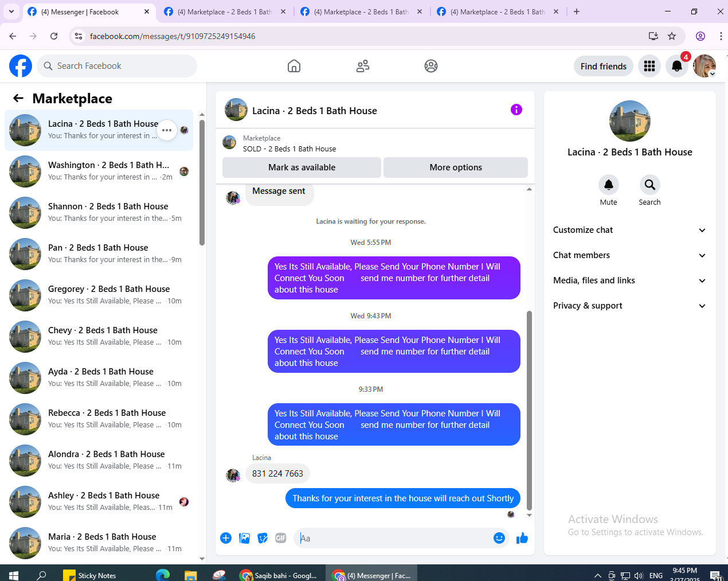Switch to the third Marketplace browser tab
728x581 pixels.
pyautogui.click(x=361, y=11)
